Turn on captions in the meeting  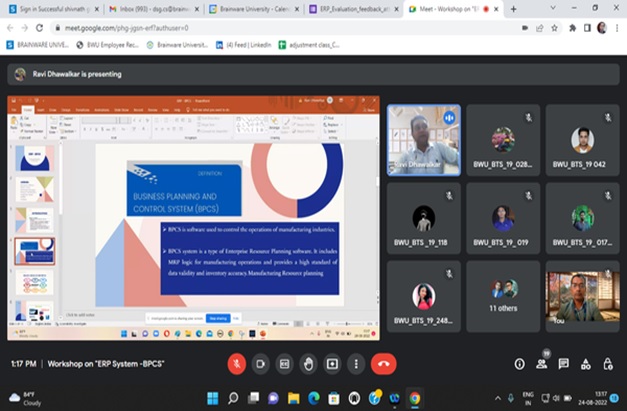point(284,364)
